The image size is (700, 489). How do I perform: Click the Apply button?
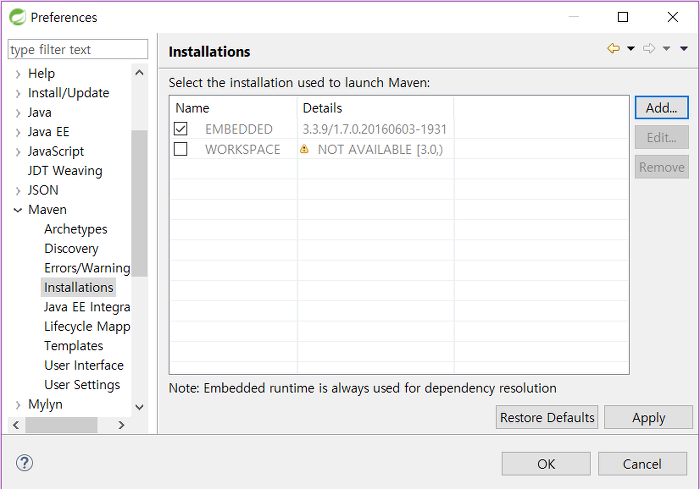pos(648,417)
